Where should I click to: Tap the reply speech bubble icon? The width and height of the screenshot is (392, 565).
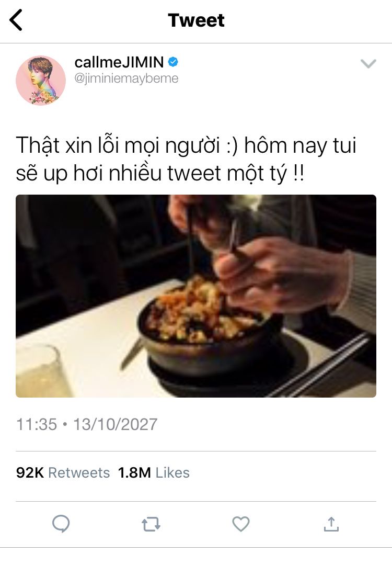[x=61, y=524]
